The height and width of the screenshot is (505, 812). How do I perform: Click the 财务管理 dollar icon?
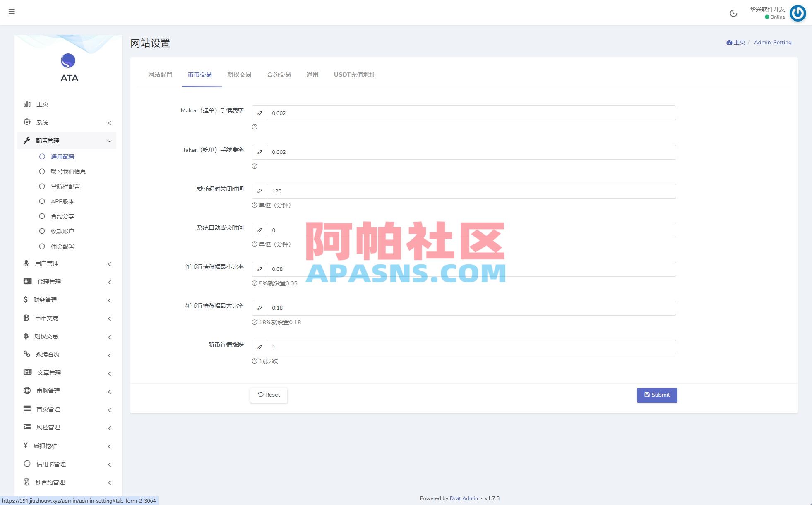tap(26, 299)
